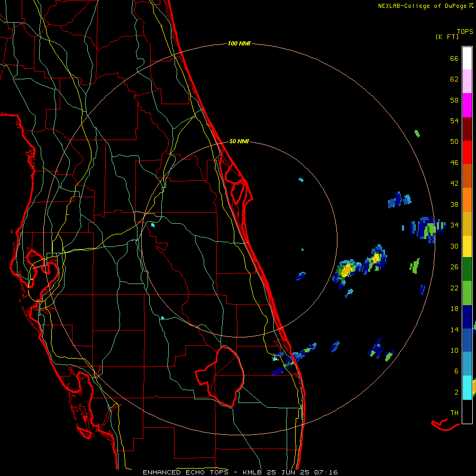
Task: Click the 46 scale label
Action: (x=454, y=163)
